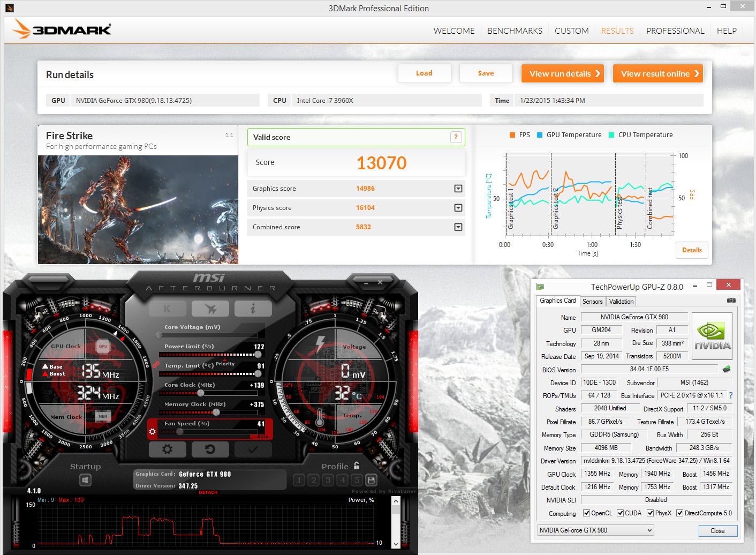Click View result online button

pos(658,73)
